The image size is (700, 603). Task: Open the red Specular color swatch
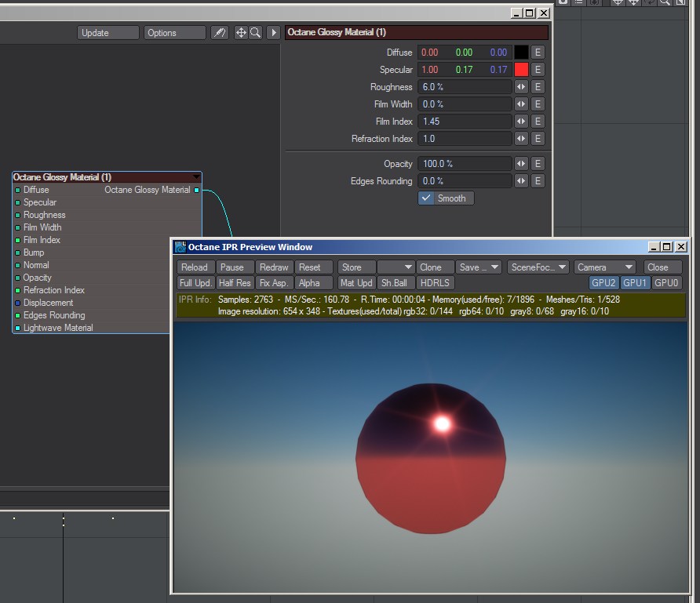pos(521,70)
